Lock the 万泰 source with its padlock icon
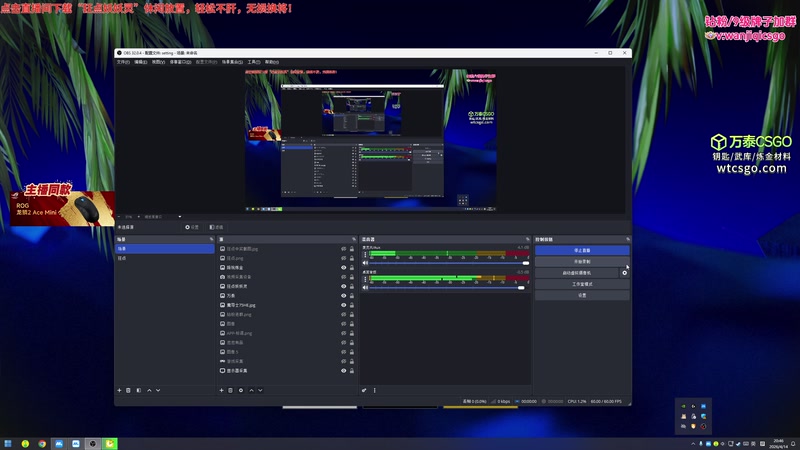Image resolution: width=800 pixels, height=450 pixels. [352, 295]
